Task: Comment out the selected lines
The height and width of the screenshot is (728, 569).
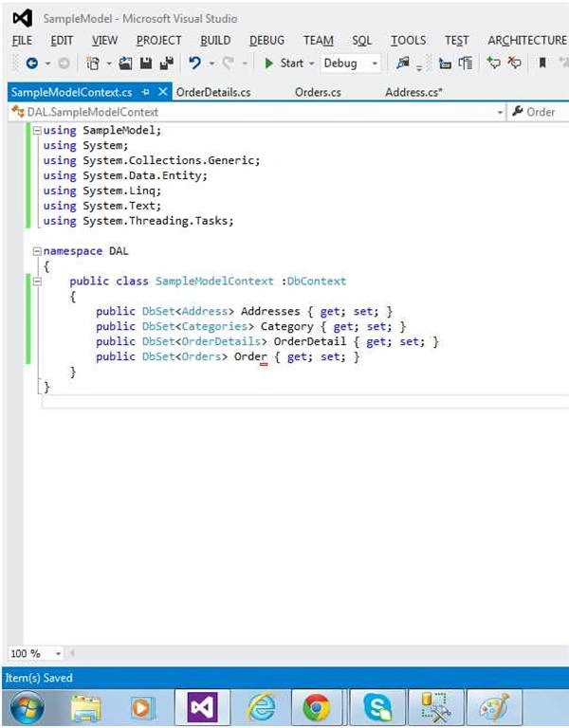Action: point(493,63)
